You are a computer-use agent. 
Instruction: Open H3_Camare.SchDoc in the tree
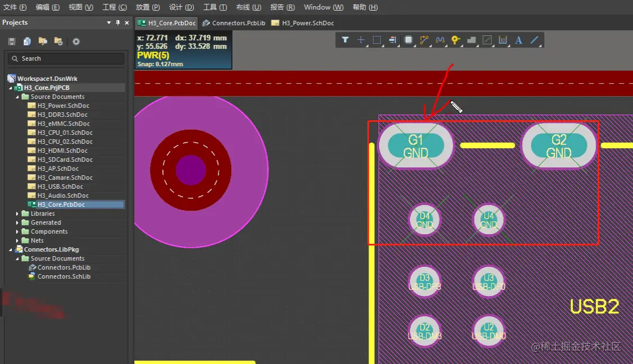[65, 178]
